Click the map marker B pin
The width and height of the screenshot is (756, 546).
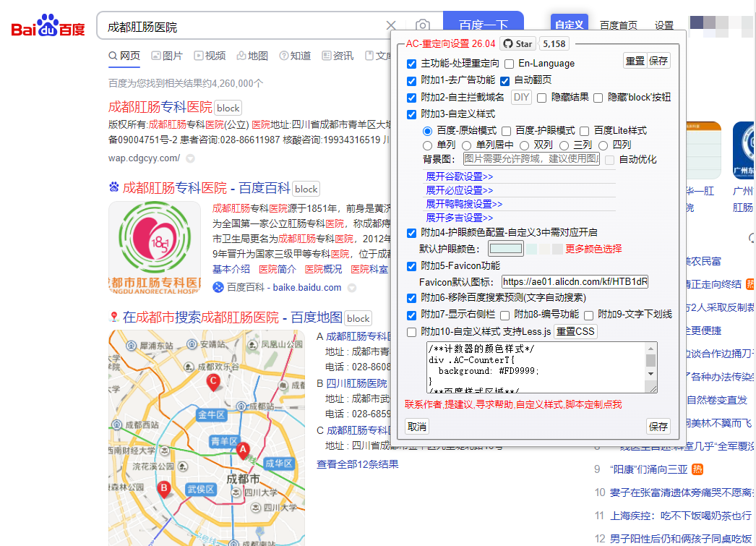coord(164,489)
